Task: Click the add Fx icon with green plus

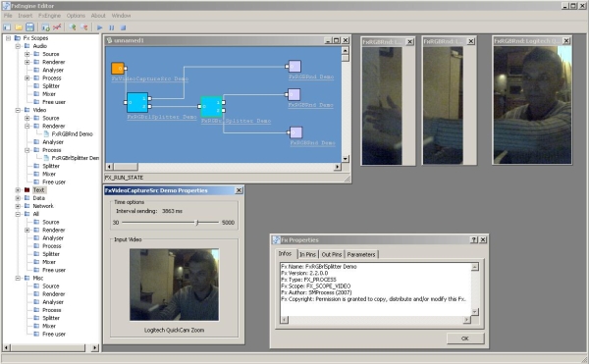Action: click(x=45, y=27)
